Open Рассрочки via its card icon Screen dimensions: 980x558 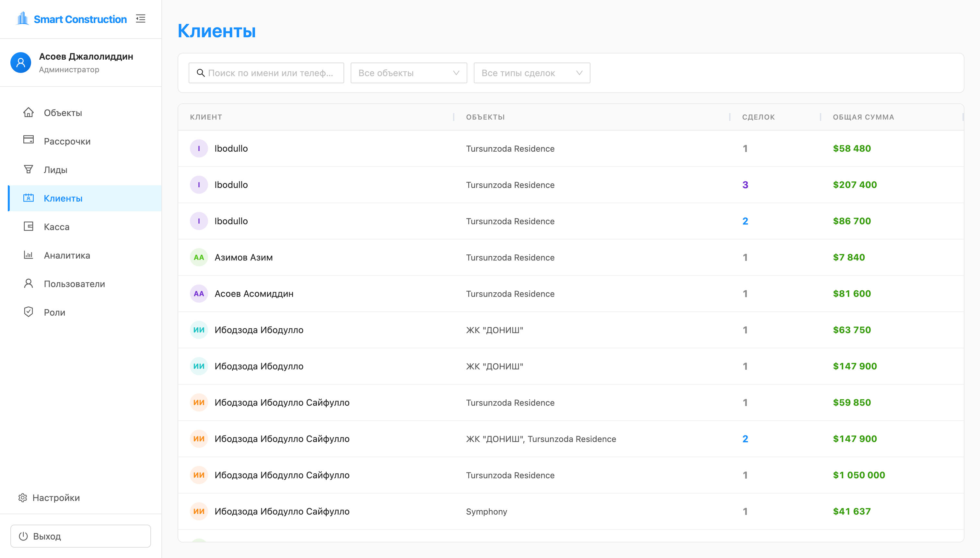(29, 139)
